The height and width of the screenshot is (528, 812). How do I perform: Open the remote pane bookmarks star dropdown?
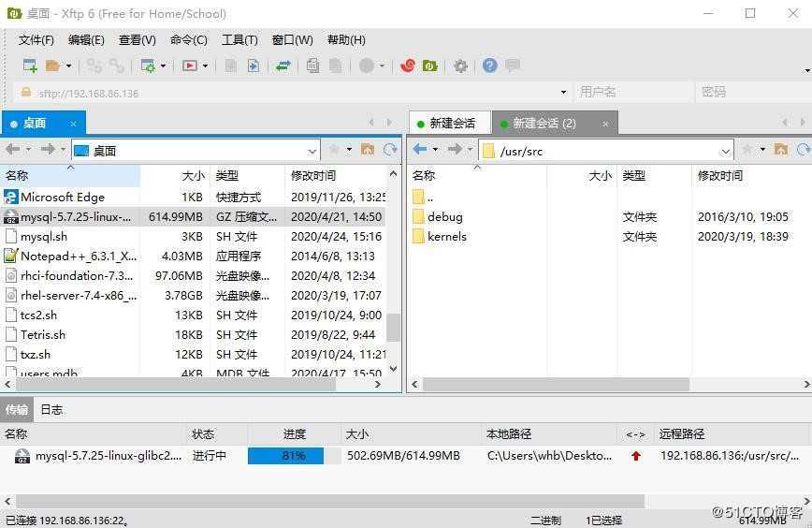point(762,150)
